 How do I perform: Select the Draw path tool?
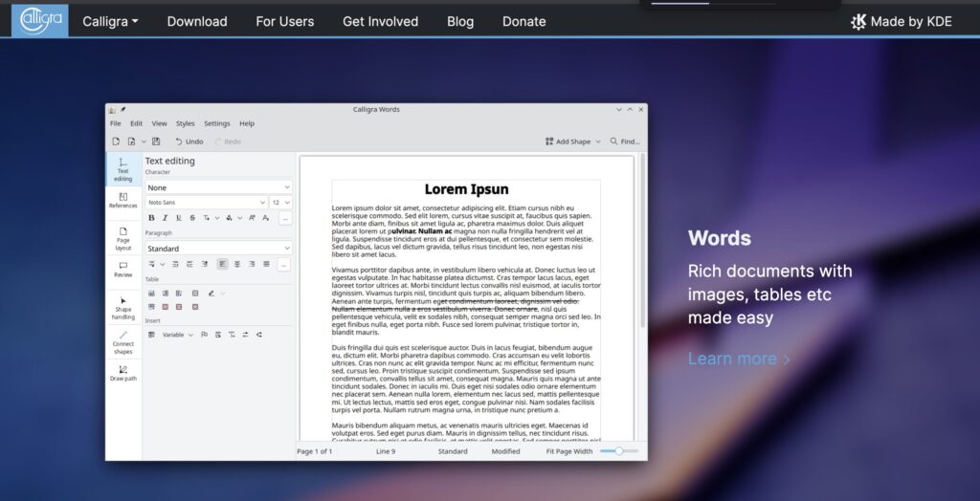point(123,372)
